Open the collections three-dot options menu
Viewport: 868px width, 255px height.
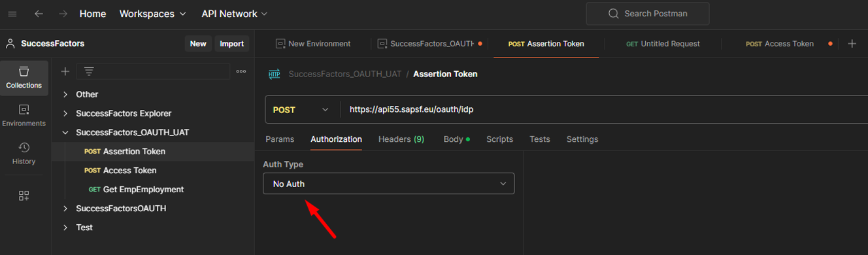pos(241,71)
